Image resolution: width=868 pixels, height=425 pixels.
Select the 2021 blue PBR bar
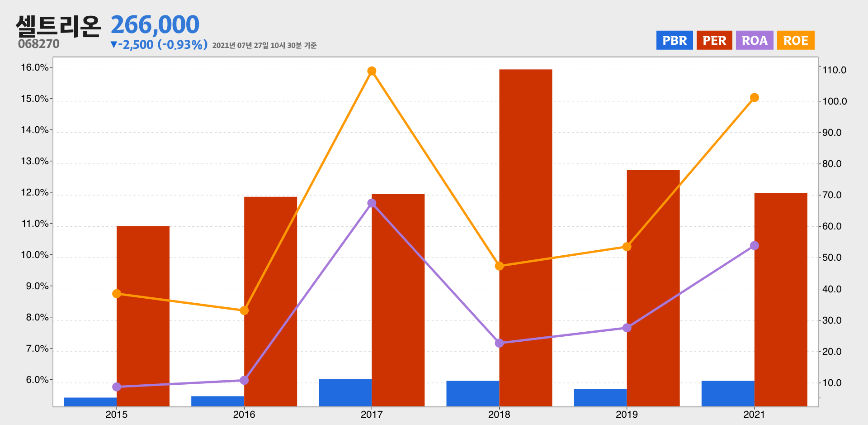coord(728,393)
